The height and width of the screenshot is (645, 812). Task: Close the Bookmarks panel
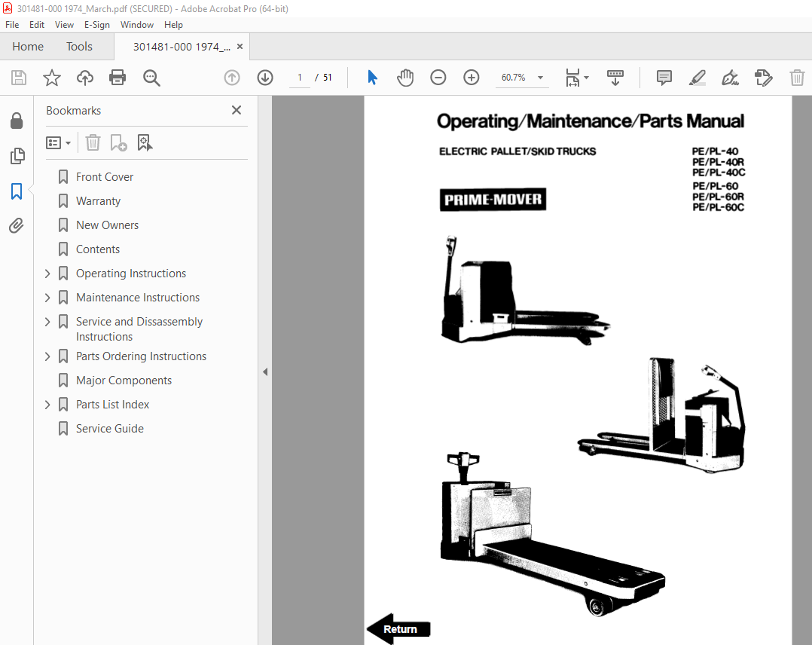pyautogui.click(x=237, y=110)
